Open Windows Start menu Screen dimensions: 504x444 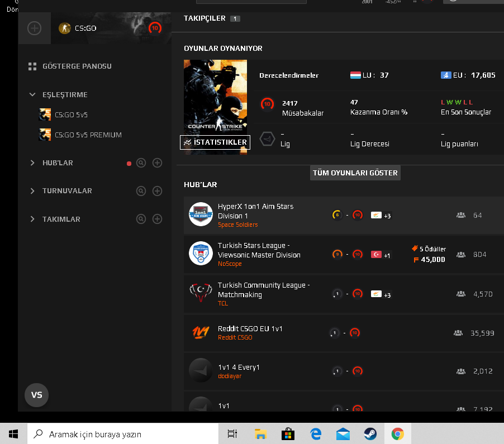(x=13, y=435)
